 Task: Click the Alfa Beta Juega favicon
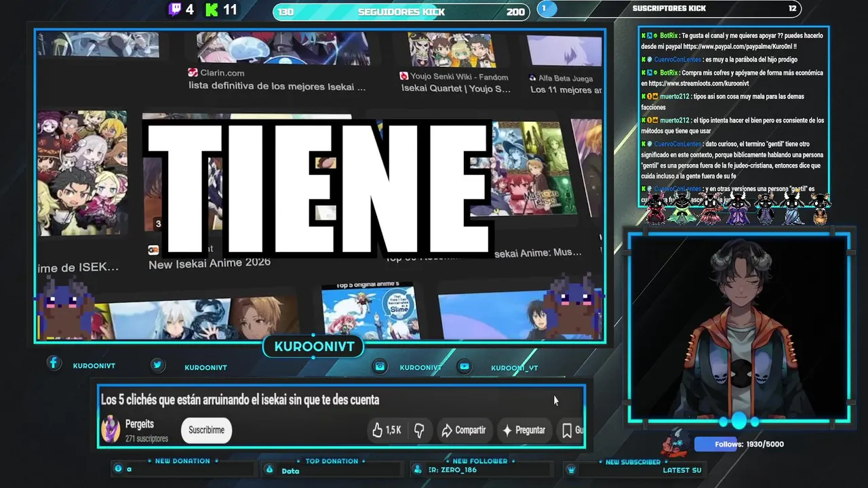pyautogui.click(x=532, y=78)
